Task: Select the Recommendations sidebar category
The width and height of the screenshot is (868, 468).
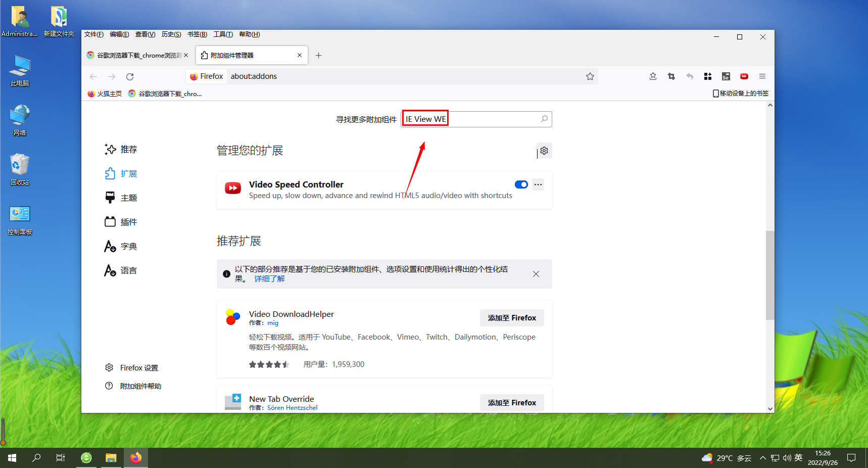Action: coord(121,150)
